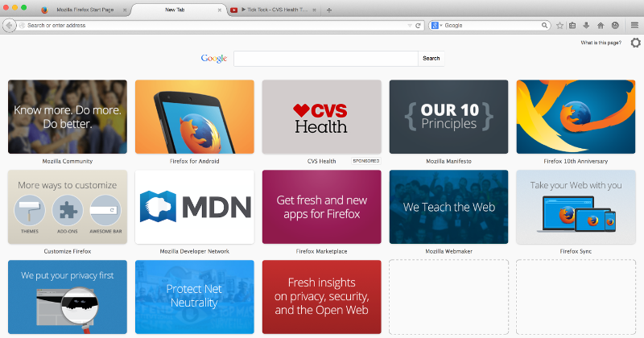The height and width of the screenshot is (338, 644).
Task: Click the Mozilla Developer Network caption text
Action: click(195, 251)
